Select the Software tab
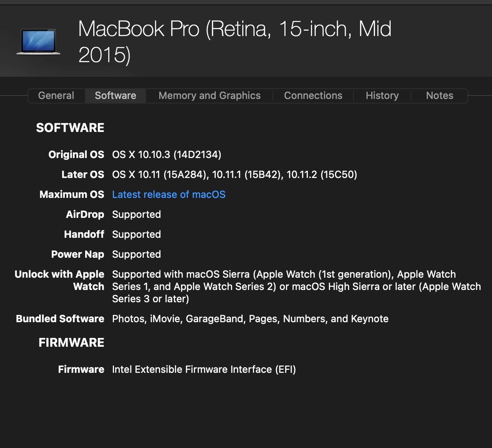492x448 pixels. coord(116,96)
